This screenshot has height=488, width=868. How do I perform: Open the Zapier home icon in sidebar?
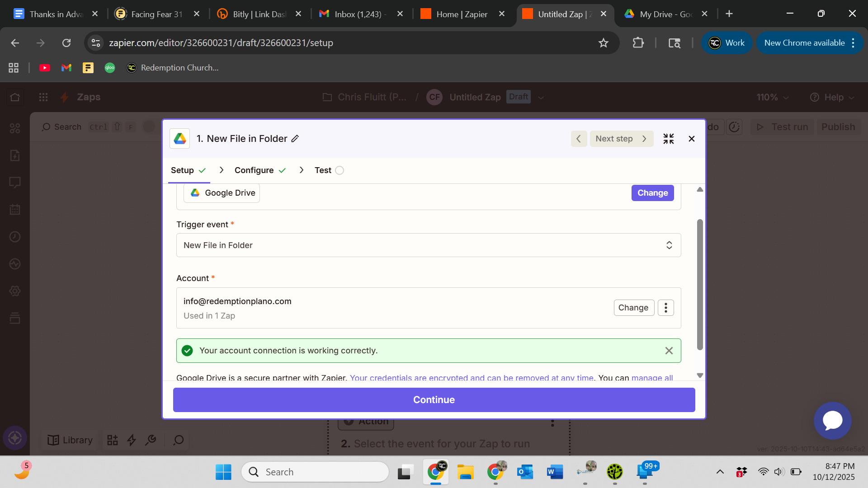click(x=15, y=97)
